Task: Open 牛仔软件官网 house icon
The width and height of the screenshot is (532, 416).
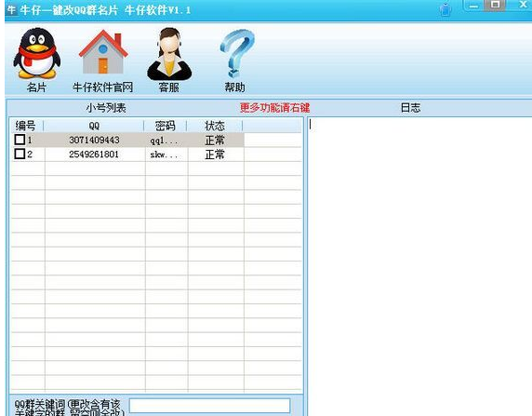Action: pyautogui.click(x=103, y=52)
